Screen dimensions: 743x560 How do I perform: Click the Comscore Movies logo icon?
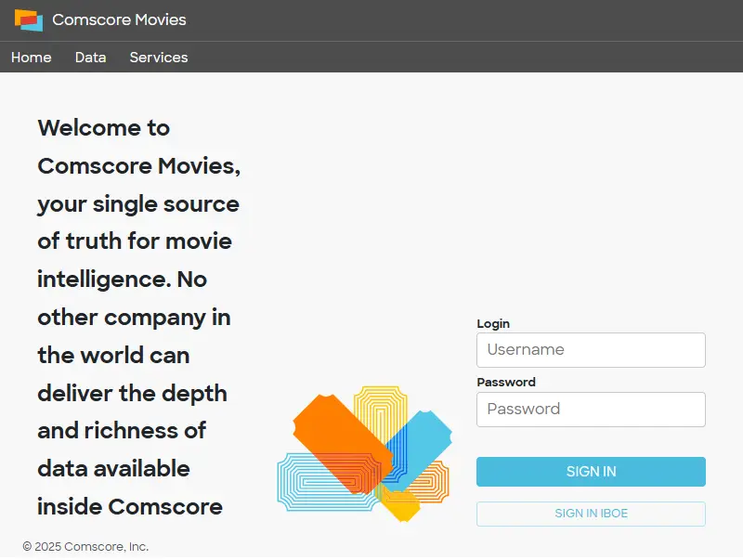(x=29, y=20)
